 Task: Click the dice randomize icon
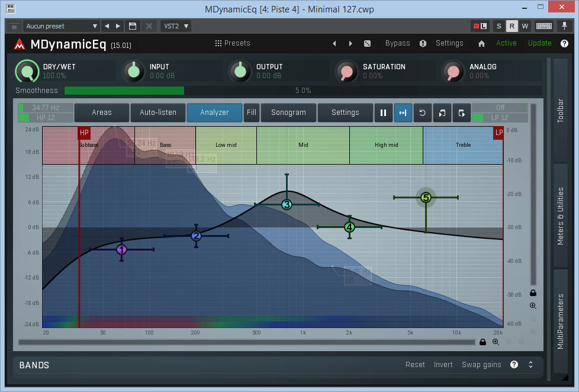[x=367, y=44]
